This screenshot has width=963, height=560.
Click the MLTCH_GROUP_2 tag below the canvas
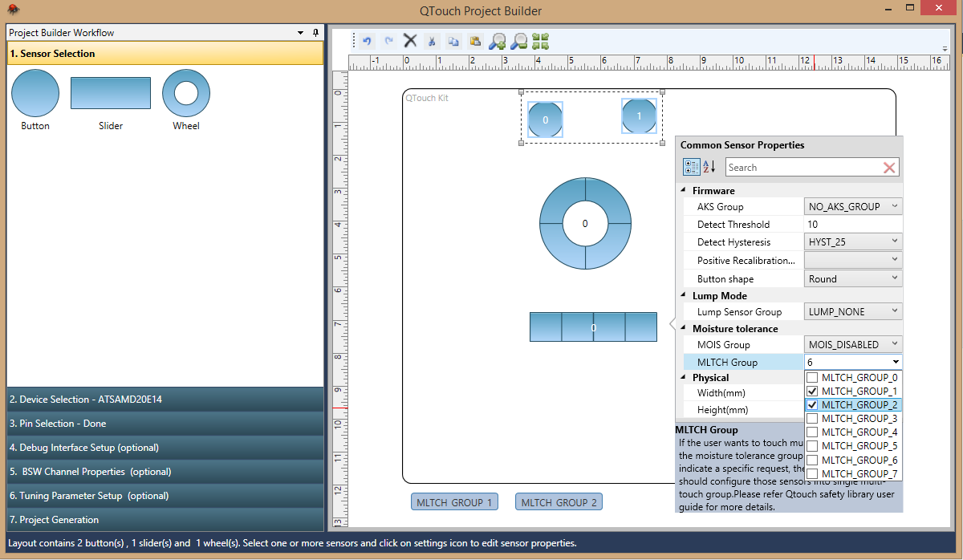tap(559, 502)
